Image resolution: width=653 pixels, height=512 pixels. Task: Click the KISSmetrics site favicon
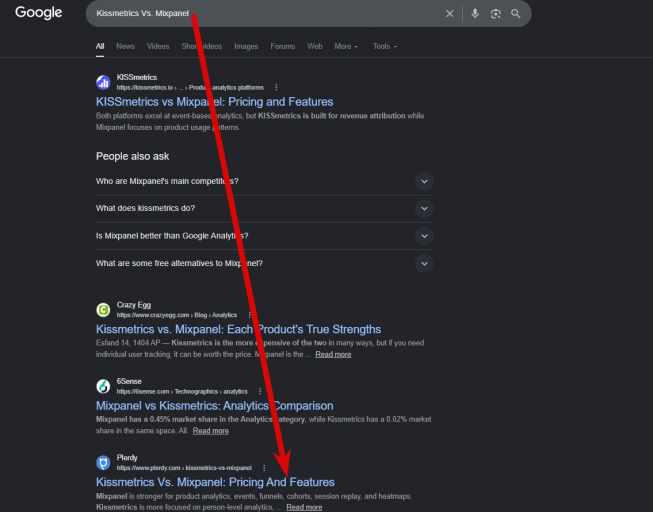pos(103,82)
